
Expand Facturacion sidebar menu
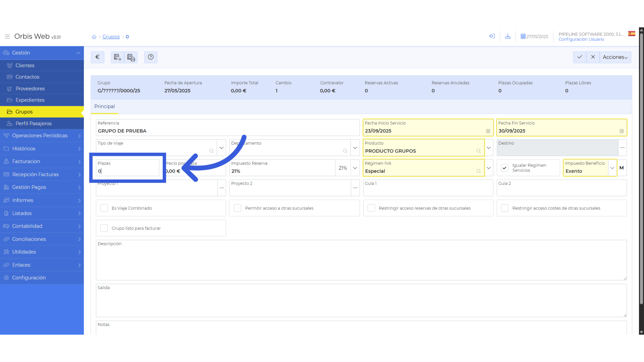pos(42,161)
